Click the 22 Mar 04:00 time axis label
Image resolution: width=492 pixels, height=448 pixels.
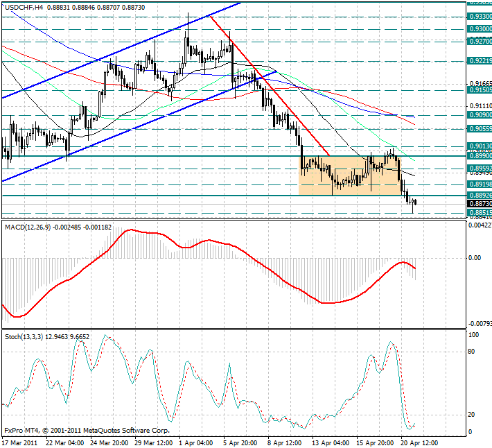tap(65, 443)
